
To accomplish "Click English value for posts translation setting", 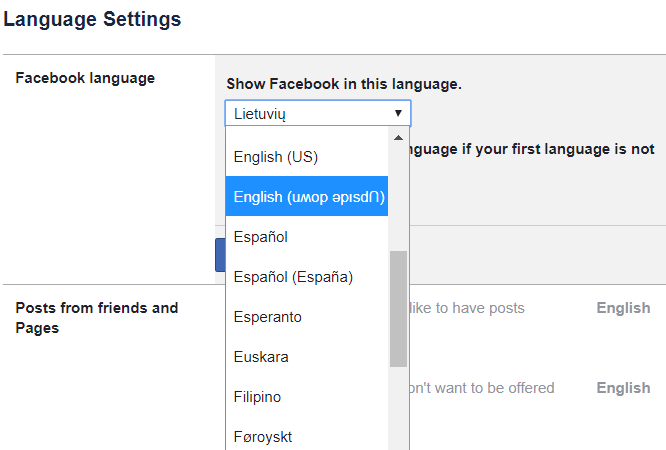I will coord(623,308).
